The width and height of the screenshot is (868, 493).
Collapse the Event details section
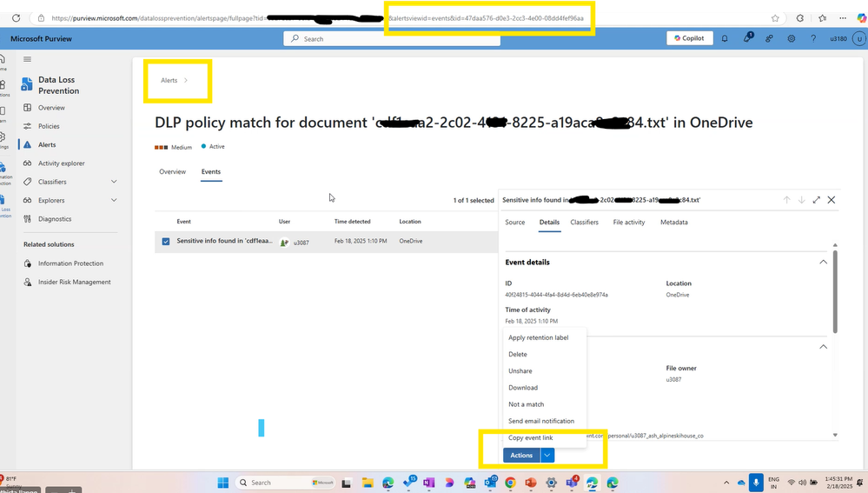coord(823,262)
